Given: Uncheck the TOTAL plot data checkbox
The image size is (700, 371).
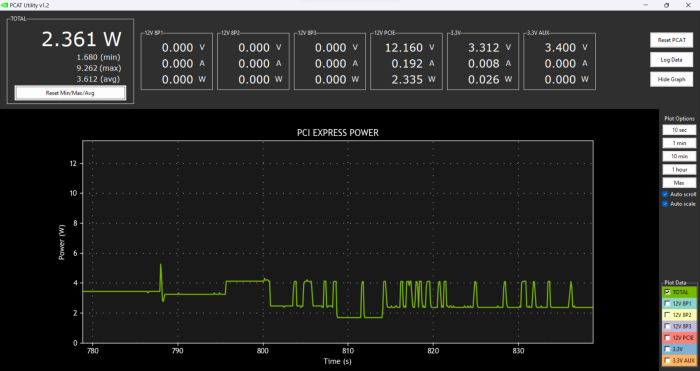Looking at the screenshot, I should click(x=667, y=292).
